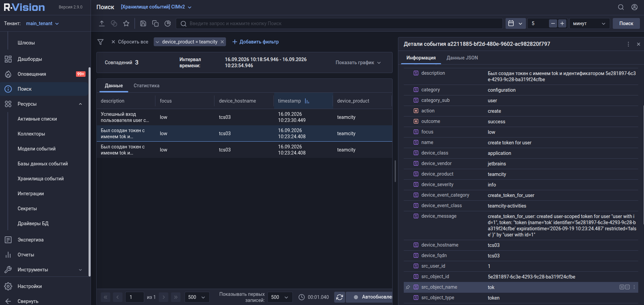
Task: Expand Показать график
Action: 358,62
